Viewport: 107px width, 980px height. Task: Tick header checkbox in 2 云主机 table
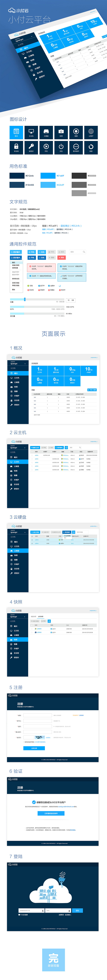coord(32,452)
